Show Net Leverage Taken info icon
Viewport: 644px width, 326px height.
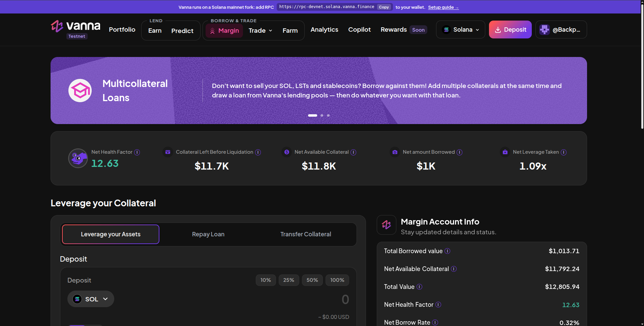click(x=563, y=152)
